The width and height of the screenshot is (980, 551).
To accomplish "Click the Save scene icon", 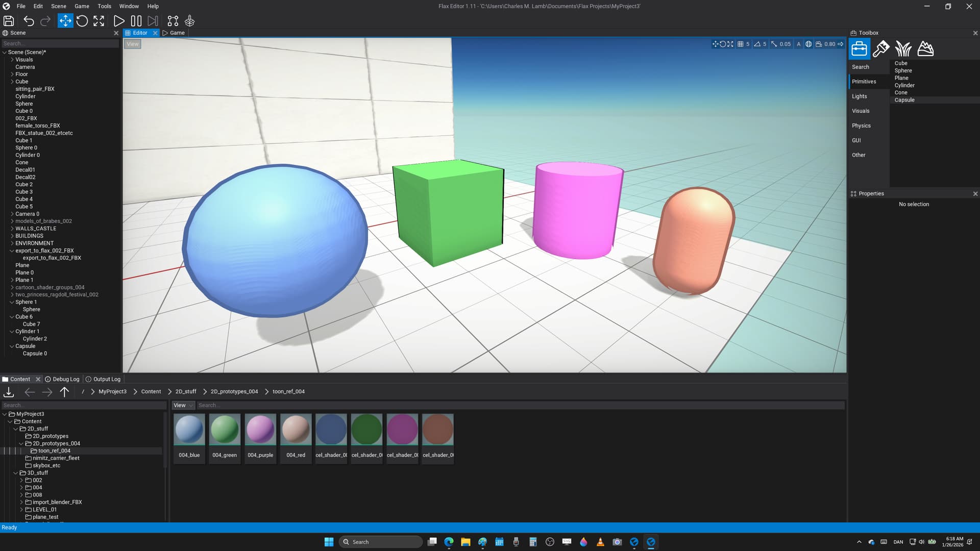I will [x=9, y=21].
